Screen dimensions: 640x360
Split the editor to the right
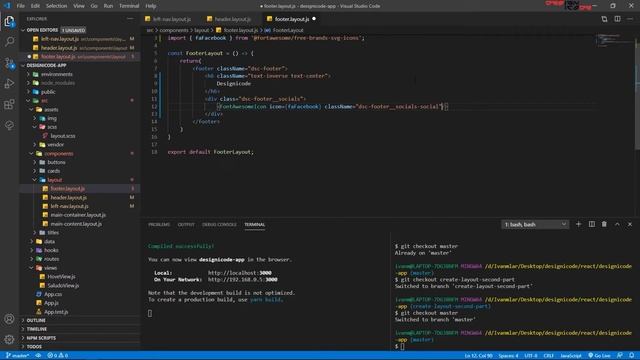pyautogui.click(x=618, y=19)
